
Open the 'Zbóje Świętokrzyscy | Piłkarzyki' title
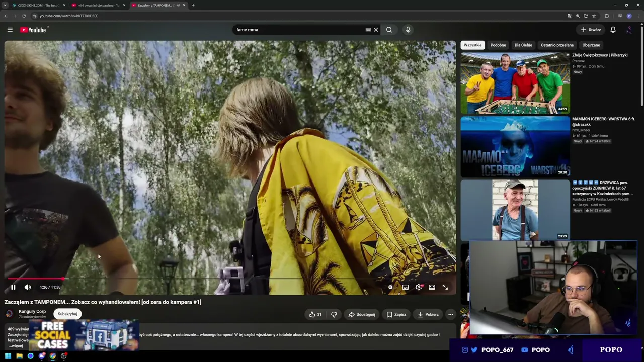click(x=600, y=55)
